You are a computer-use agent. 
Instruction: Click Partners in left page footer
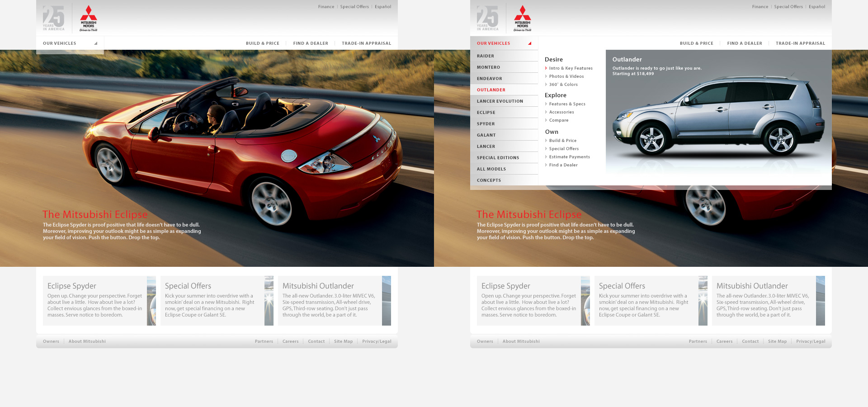click(264, 341)
